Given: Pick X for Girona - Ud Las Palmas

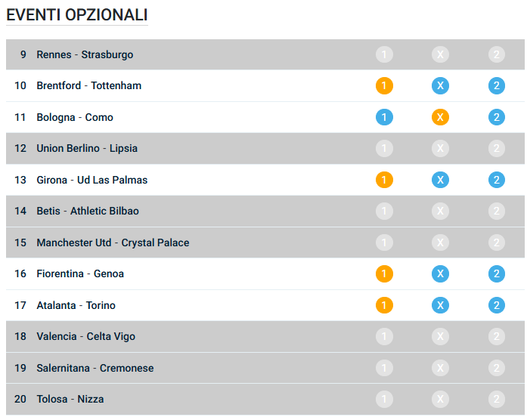Looking at the screenshot, I should pos(440,180).
